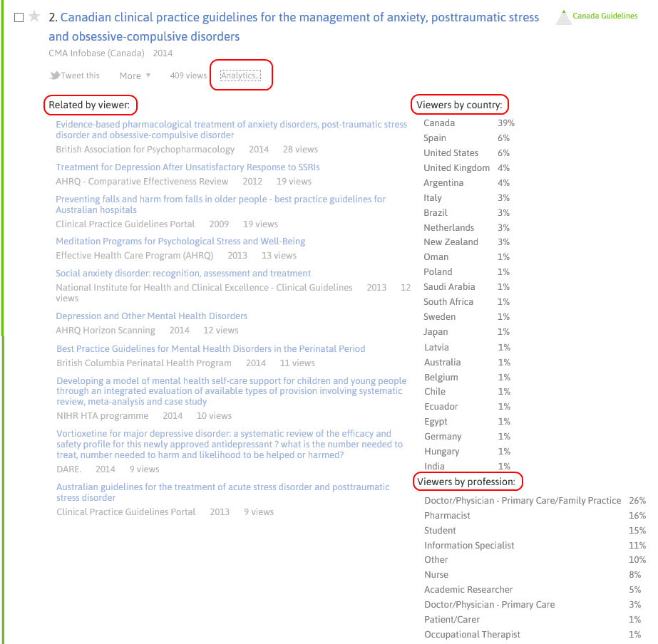Screen dimensions: 658x644
Task: Star the Canadian clinical practice guidelines result
Action: [x=34, y=17]
